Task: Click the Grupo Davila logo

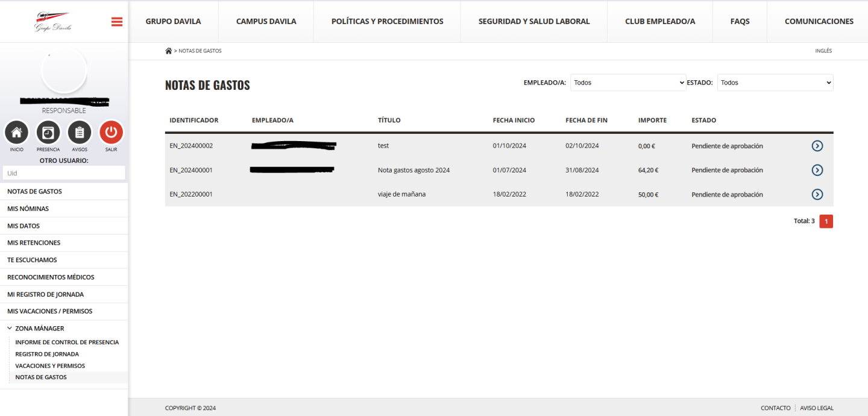Action: click(x=52, y=22)
